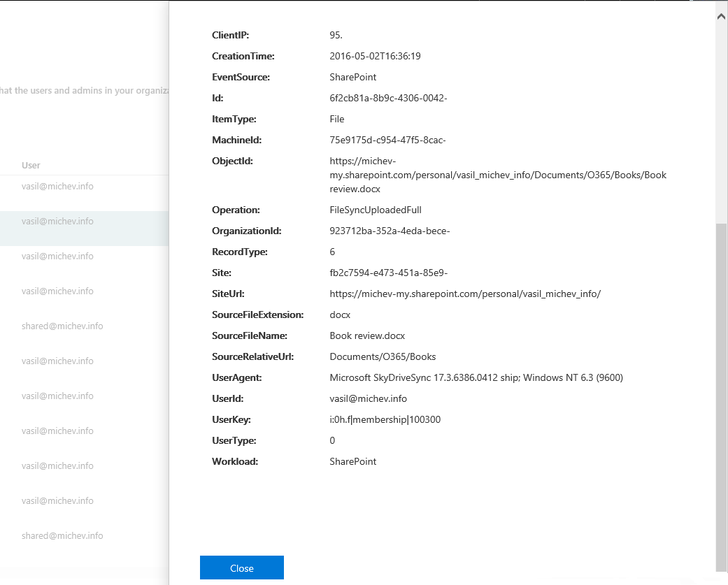Viewport: 728px width, 585px height.
Task: Click the FileSyncUploadedFull operation value
Action: (375, 210)
